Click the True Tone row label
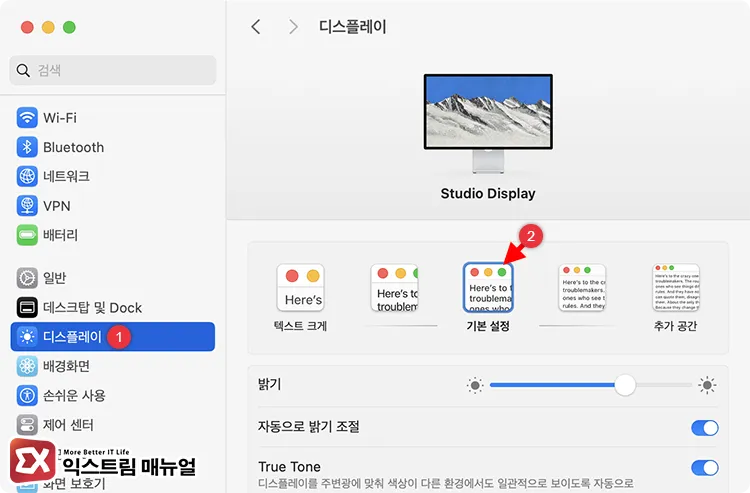Image resolution: width=750 pixels, height=493 pixels. pos(289,467)
